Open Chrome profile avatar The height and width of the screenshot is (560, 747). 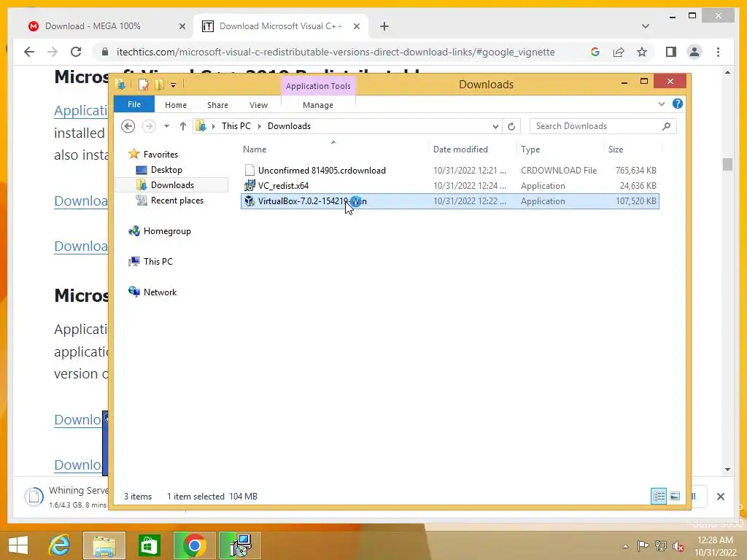694,52
